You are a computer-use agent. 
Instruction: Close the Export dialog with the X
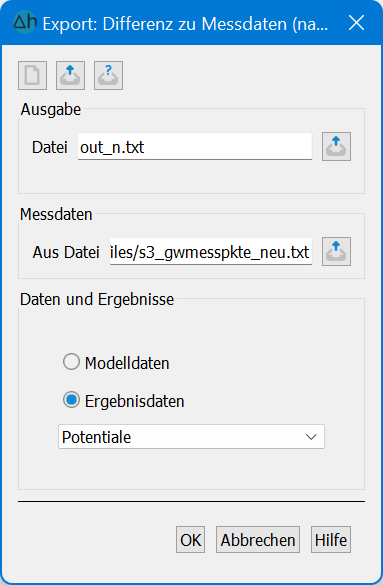pyautogui.click(x=356, y=23)
